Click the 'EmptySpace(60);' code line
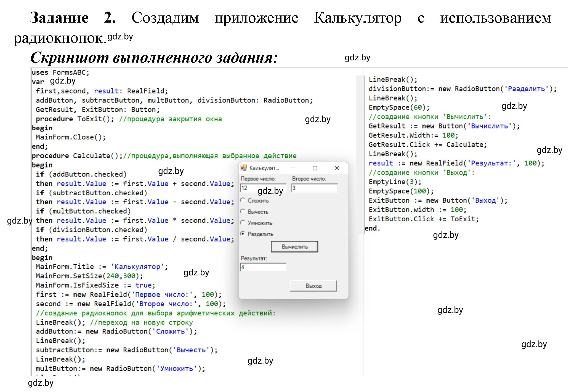Screen dimensions: 574x392 coord(399,107)
